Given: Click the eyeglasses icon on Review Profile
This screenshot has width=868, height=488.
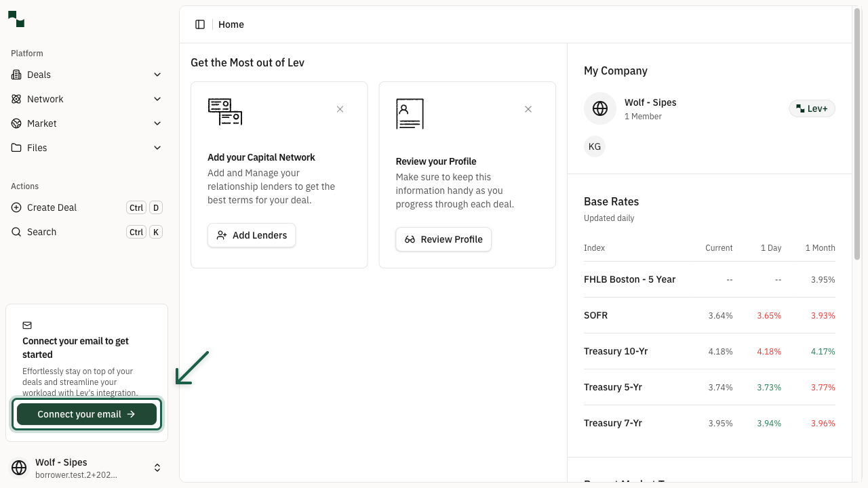Looking at the screenshot, I should pos(410,239).
